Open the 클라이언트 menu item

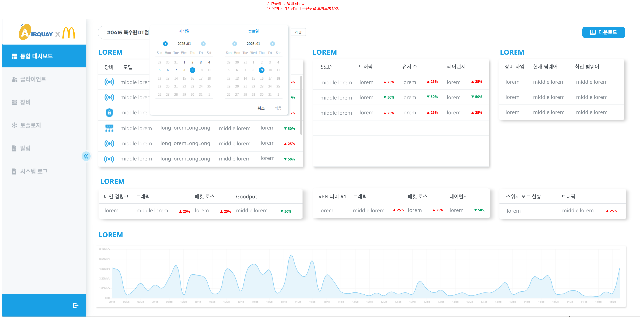[33, 79]
